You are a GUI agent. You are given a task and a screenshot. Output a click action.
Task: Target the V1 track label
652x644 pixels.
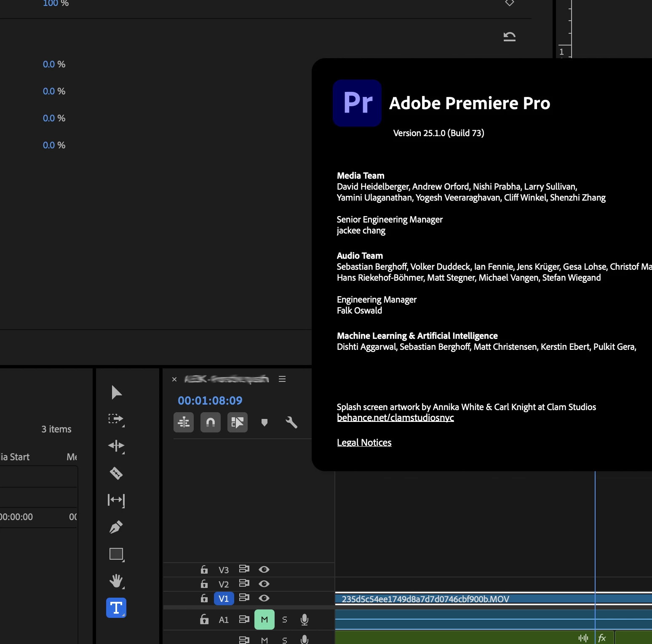tap(224, 598)
